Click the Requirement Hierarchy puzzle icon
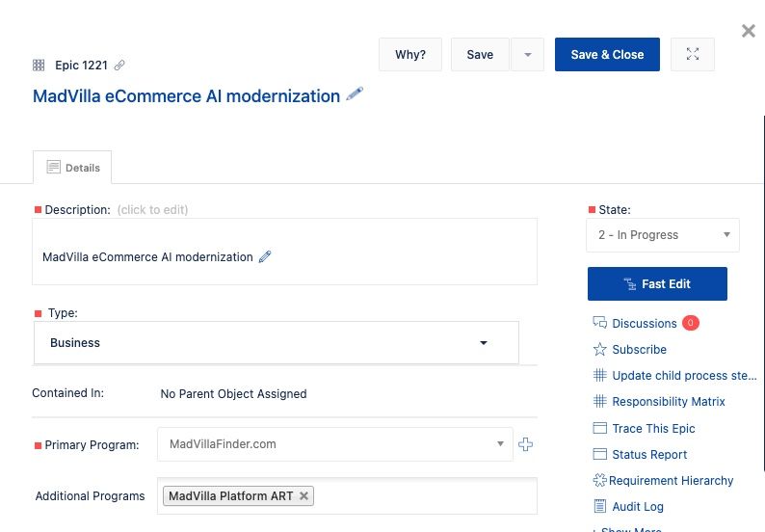765x532 pixels. [599, 480]
